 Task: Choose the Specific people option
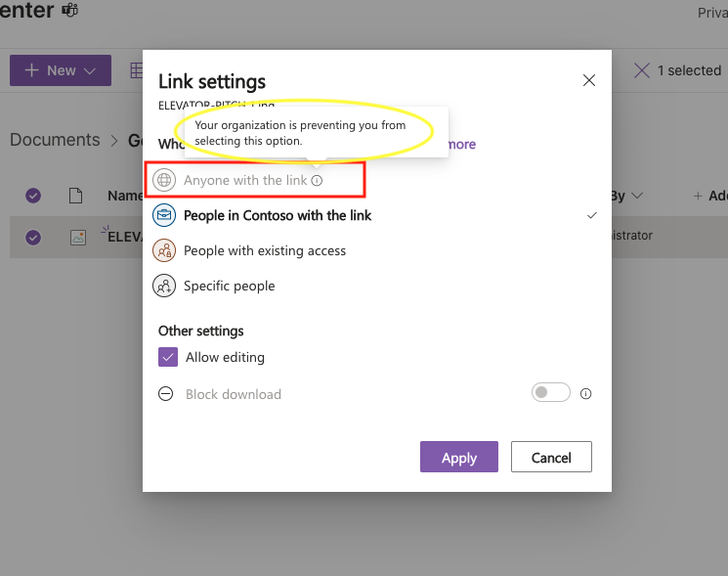pyautogui.click(x=230, y=286)
